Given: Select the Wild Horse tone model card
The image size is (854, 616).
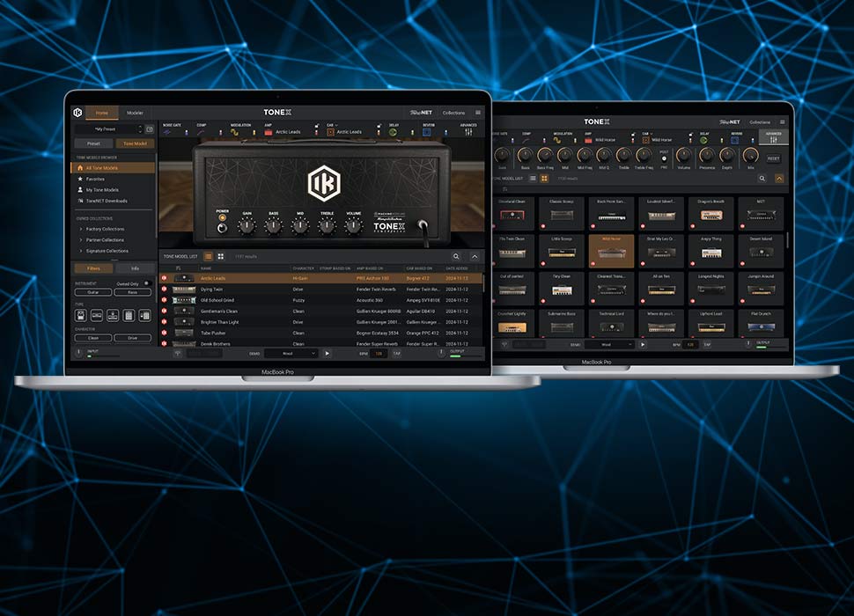Looking at the screenshot, I should click(x=611, y=251).
